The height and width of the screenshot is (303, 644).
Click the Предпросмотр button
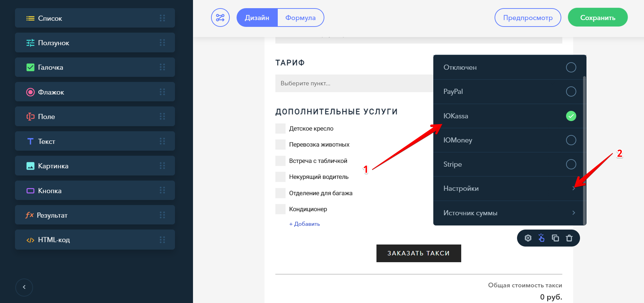click(x=528, y=18)
